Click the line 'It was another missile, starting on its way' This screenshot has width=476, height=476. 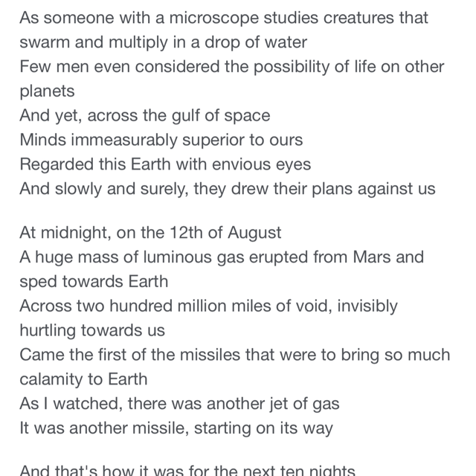(176, 428)
